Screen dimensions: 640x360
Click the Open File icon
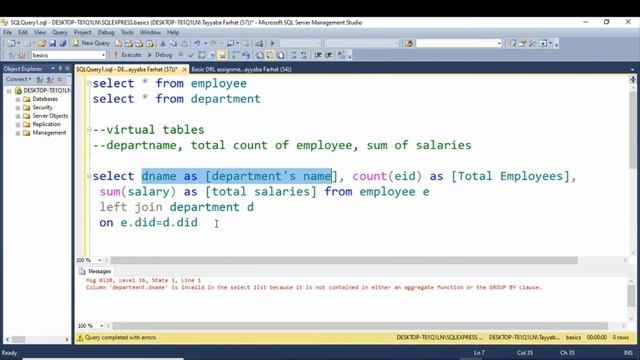[x=42, y=43]
